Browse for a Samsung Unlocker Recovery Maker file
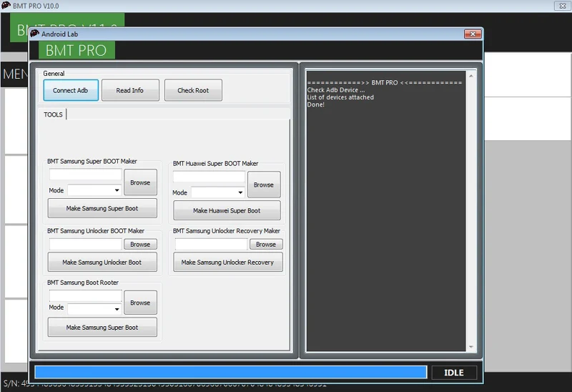 [266, 244]
